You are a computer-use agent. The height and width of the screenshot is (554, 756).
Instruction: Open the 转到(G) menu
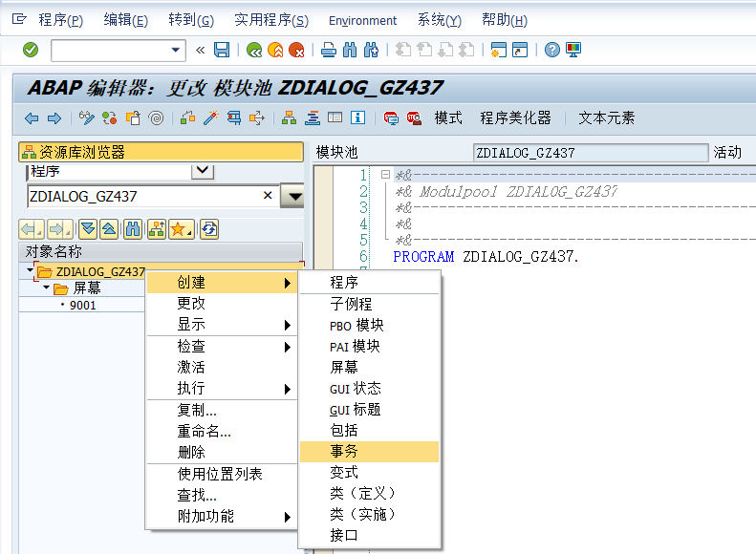pyautogui.click(x=191, y=20)
